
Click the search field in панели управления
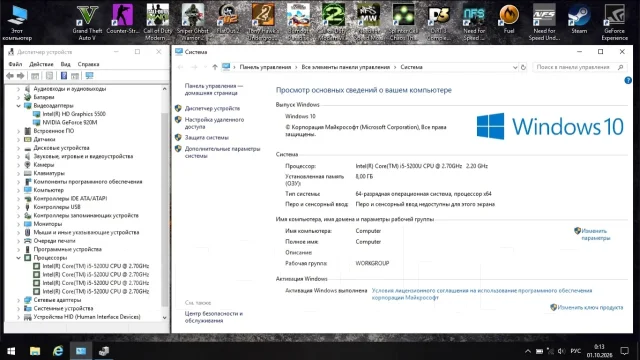tap(580, 67)
